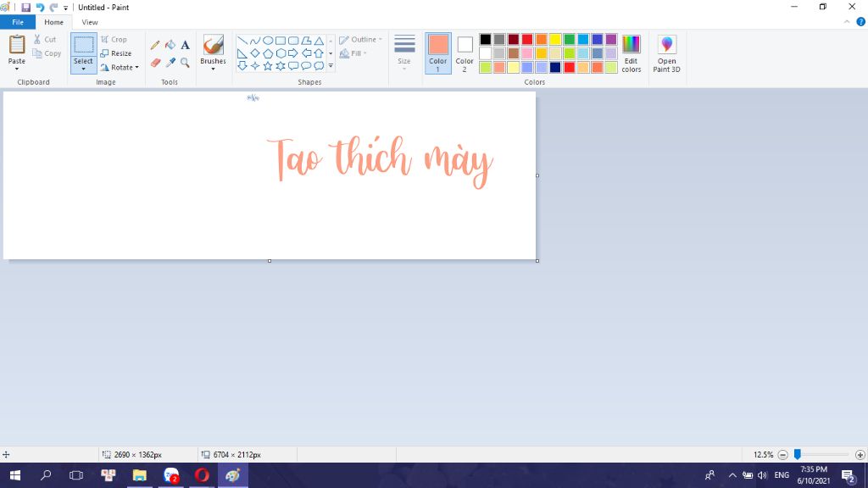The image size is (868, 488).
Task: Choose the Hexagon shape
Action: (x=281, y=53)
